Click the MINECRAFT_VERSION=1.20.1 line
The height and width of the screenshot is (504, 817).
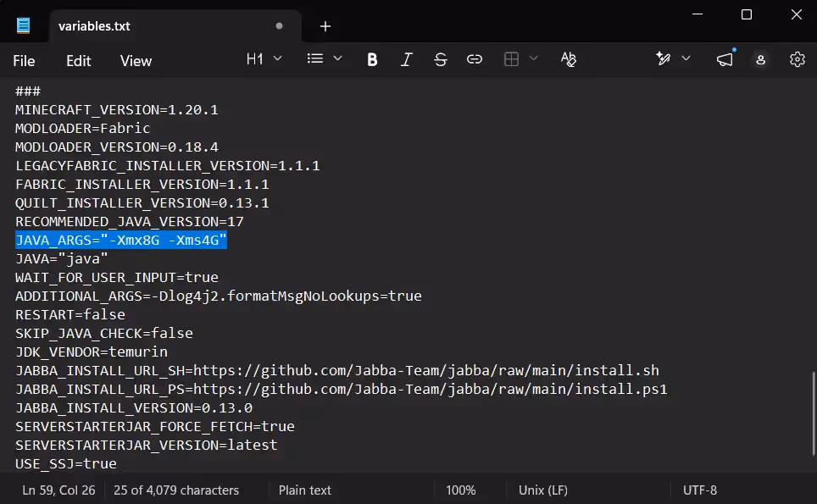(117, 110)
